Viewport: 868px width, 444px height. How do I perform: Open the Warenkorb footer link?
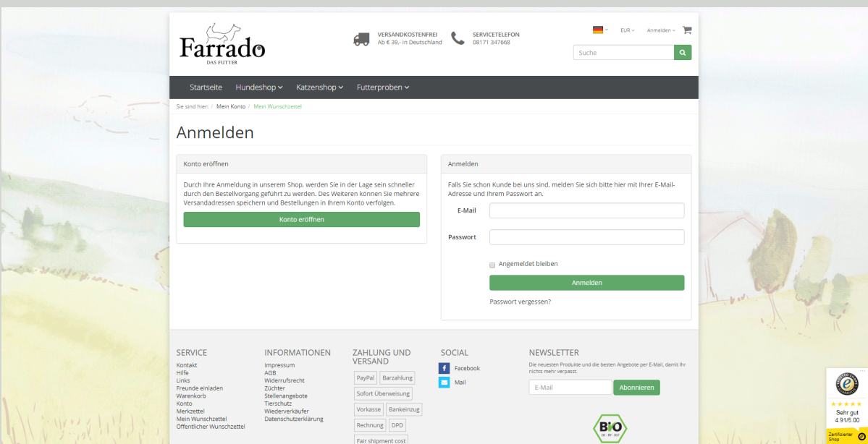192,396
